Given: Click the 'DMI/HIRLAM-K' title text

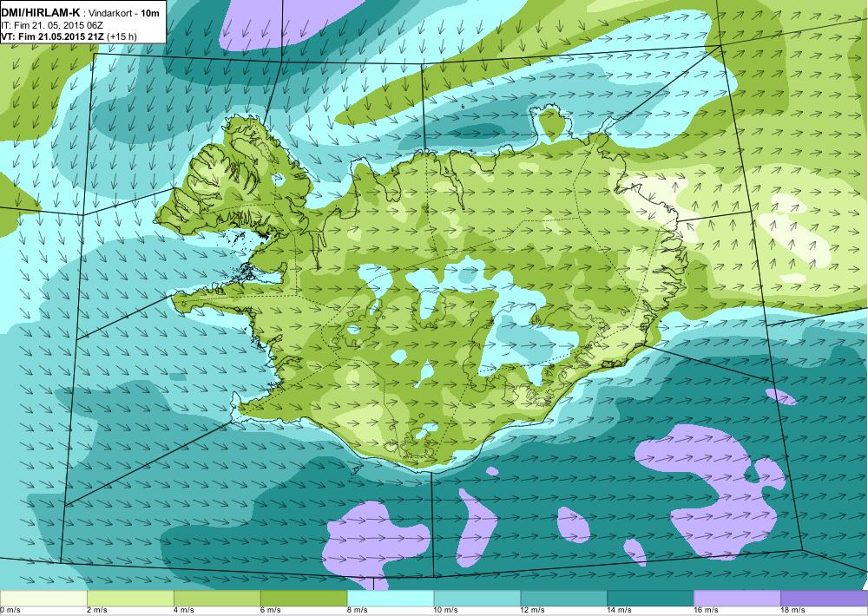Looking at the screenshot, I should [x=41, y=15].
